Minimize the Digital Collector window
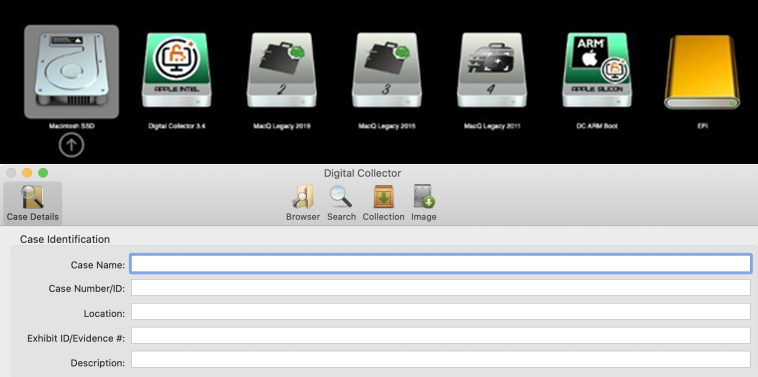This screenshot has width=758, height=377. [27, 173]
